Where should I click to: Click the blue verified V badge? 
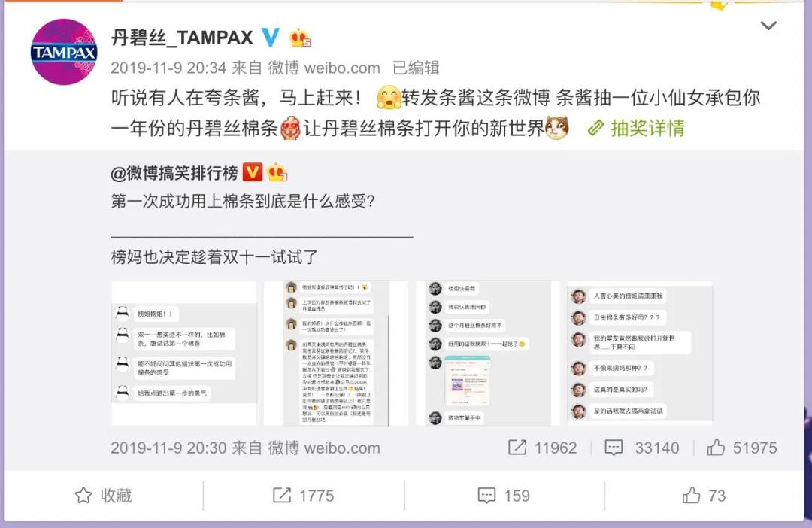click(270, 38)
